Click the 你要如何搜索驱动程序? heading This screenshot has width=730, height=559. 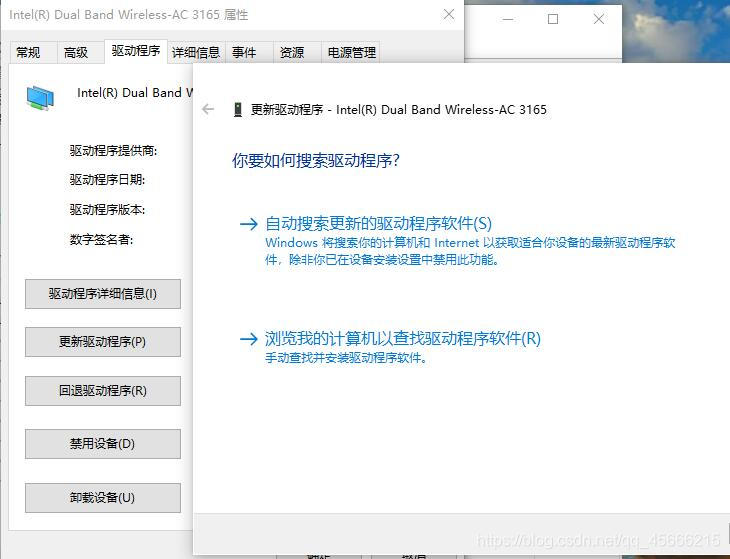tap(316, 161)
